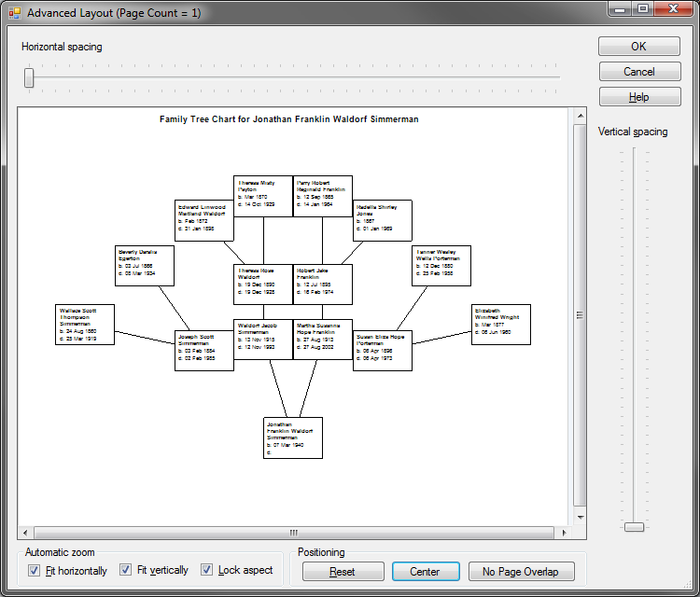This screenshot has width=700, height=597.
Task: Select the Radella Shirley Jones box
Action: pos(383,220)
